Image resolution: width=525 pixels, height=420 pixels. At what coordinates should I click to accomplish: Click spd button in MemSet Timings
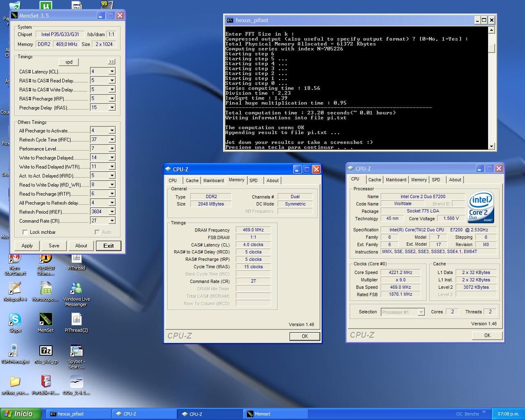(x=69, y=62)
